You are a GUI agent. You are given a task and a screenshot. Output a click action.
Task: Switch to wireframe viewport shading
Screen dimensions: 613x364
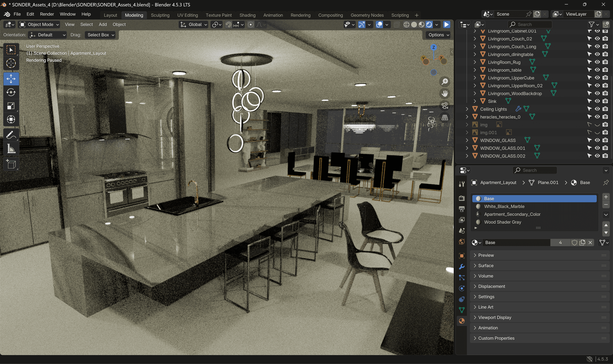click(x=406, y=25)
